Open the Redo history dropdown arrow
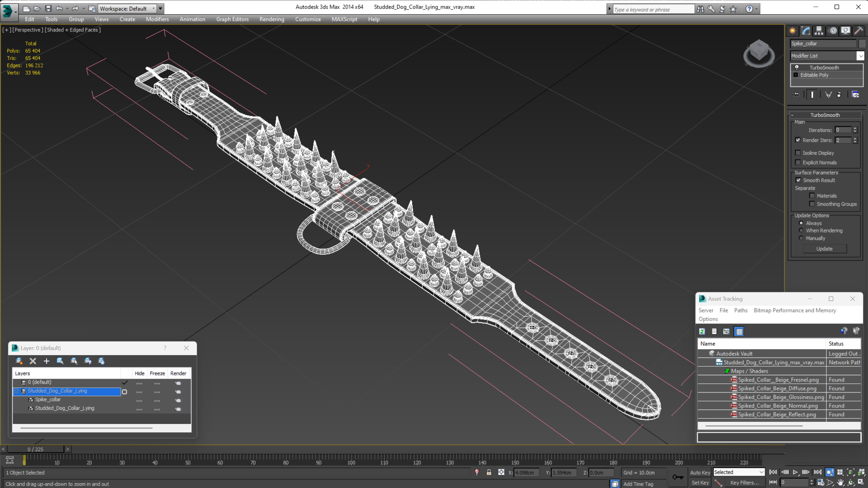Image resolution: width=868 pixels, height=488 pixels. (x=83, y=9)
